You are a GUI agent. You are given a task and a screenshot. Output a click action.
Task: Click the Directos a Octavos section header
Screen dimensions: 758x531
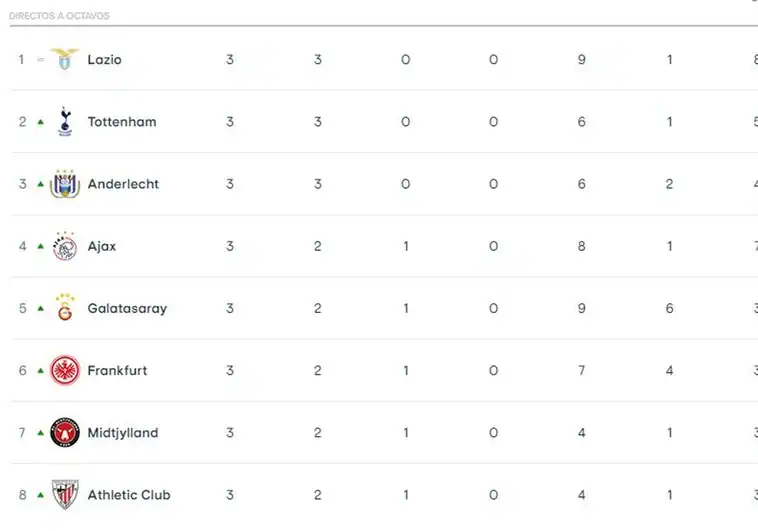(x=59, y=16)
